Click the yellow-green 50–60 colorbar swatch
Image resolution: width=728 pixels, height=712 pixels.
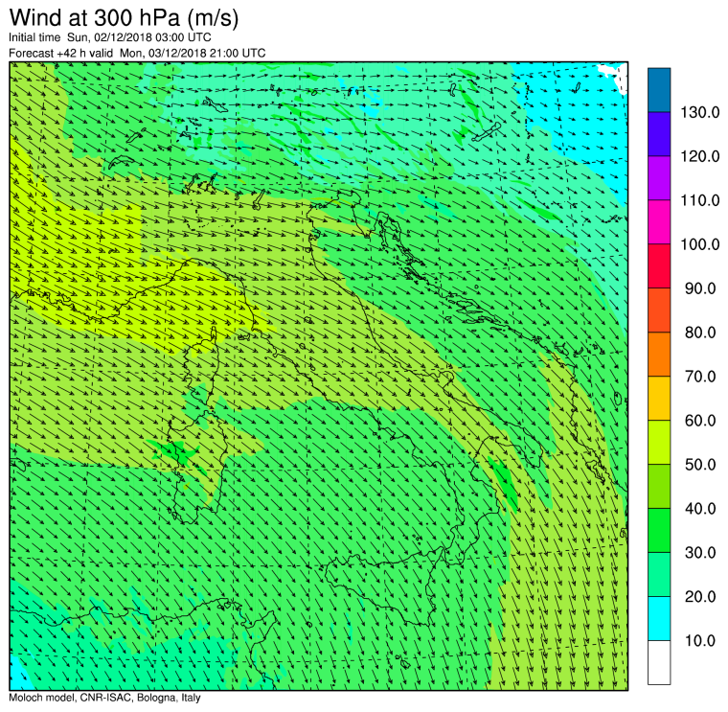click(659, 442)
